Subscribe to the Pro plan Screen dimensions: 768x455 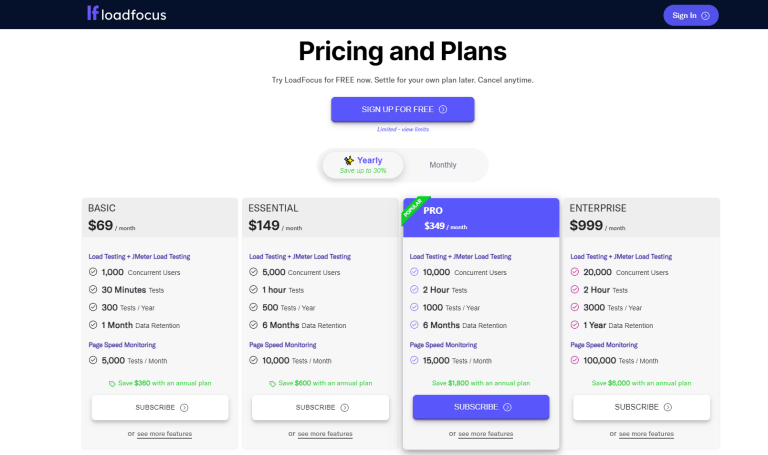tap(481, 407)
